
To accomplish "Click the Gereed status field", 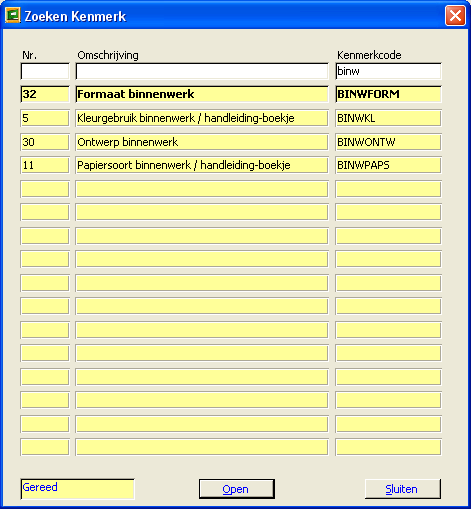I will [x=77, y=489].
